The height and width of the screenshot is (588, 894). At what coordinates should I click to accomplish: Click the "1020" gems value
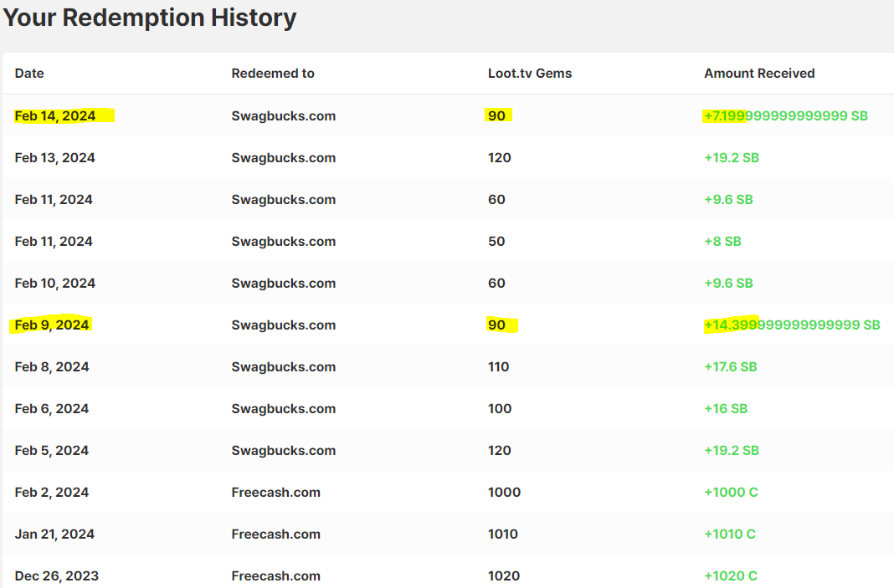[504, 576]
